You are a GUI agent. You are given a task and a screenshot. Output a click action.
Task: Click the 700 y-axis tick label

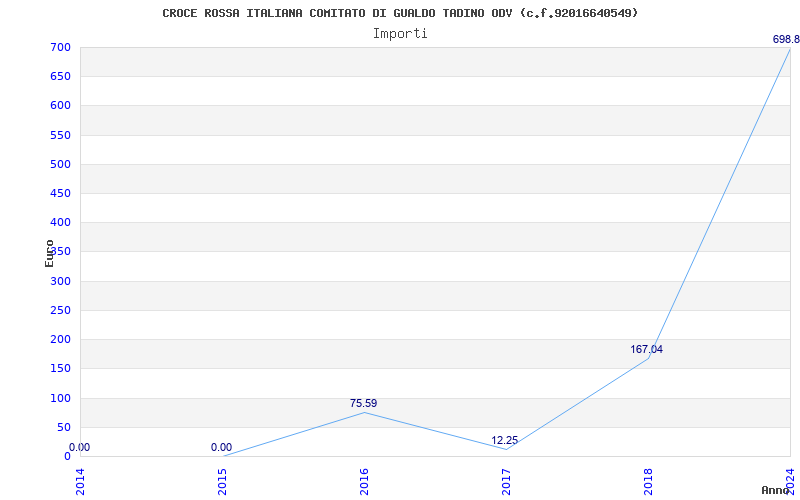[x=60, y=48]
